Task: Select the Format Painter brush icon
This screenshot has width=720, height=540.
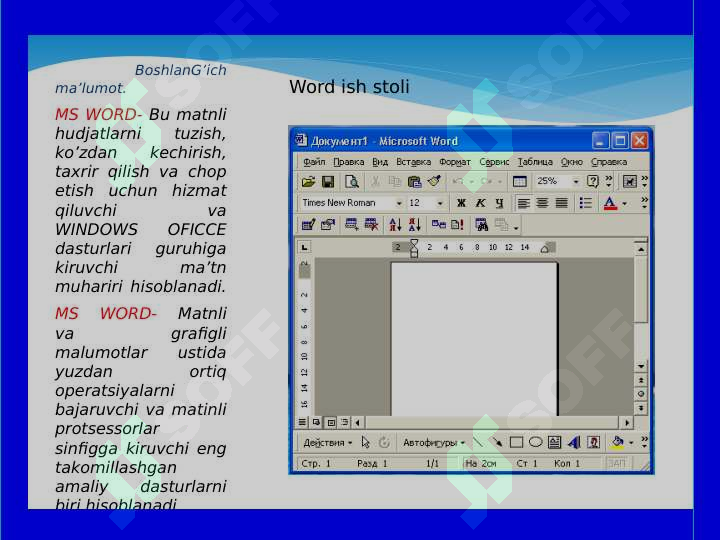Action: [x=434, y=181]
